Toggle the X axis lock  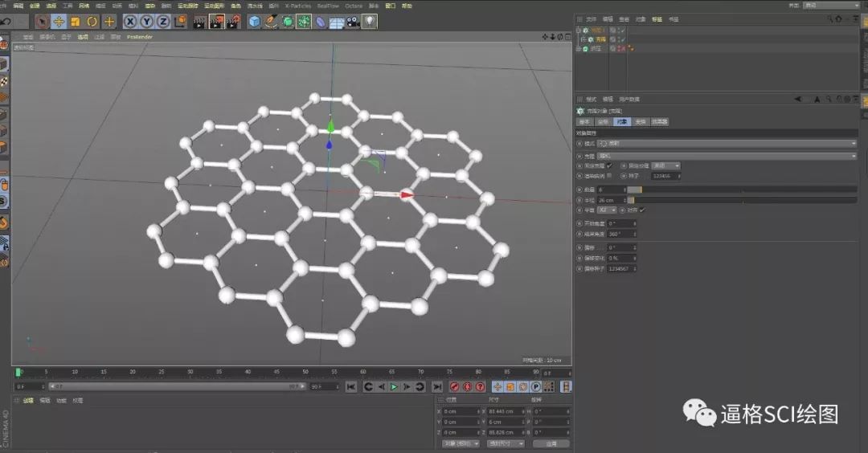coord(130,22)
